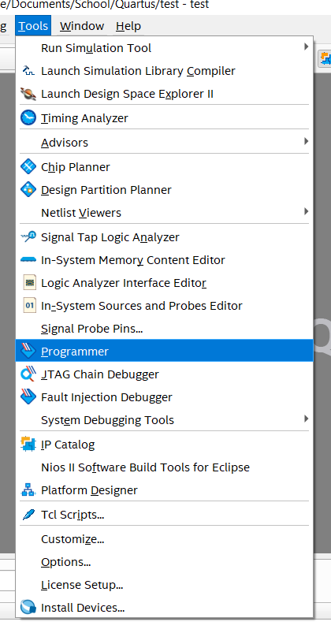Screen dimensions: 331x644
Task: Click the Chip Planner icon
Action: 28,167
